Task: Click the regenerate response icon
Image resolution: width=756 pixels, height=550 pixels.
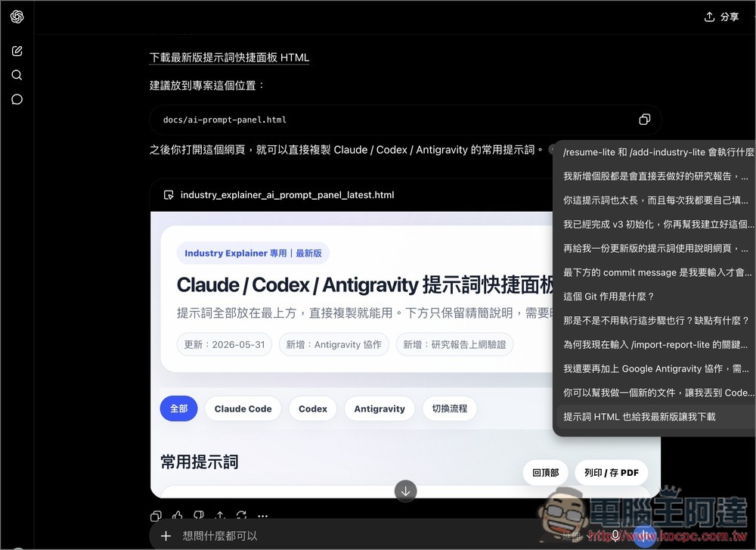Action: [242, 516]
